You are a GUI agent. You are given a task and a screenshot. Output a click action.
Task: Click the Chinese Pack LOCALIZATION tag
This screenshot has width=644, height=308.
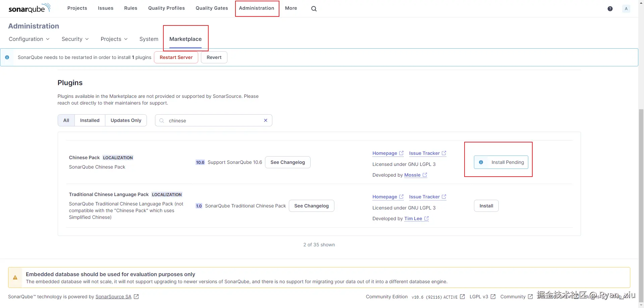click(x=118, y=158)
